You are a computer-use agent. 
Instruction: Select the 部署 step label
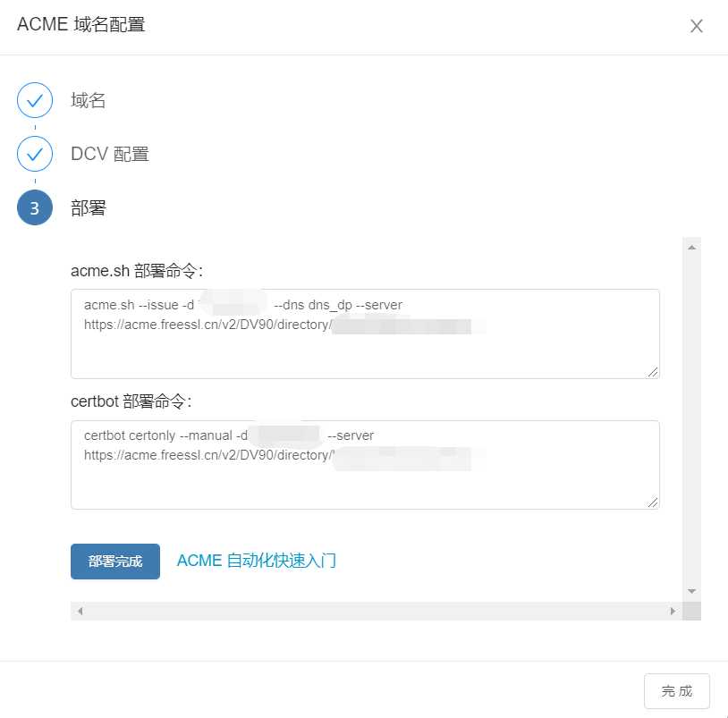coord(89,208)
